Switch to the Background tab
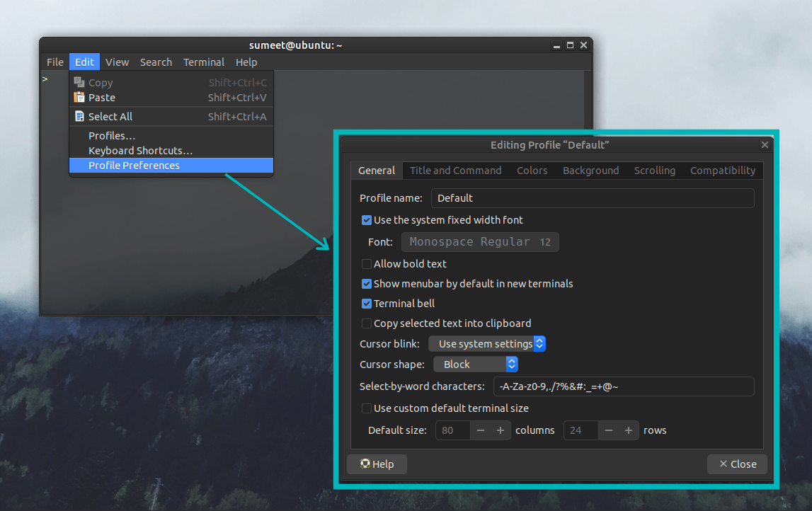812x511 pixels. (590, 170)
